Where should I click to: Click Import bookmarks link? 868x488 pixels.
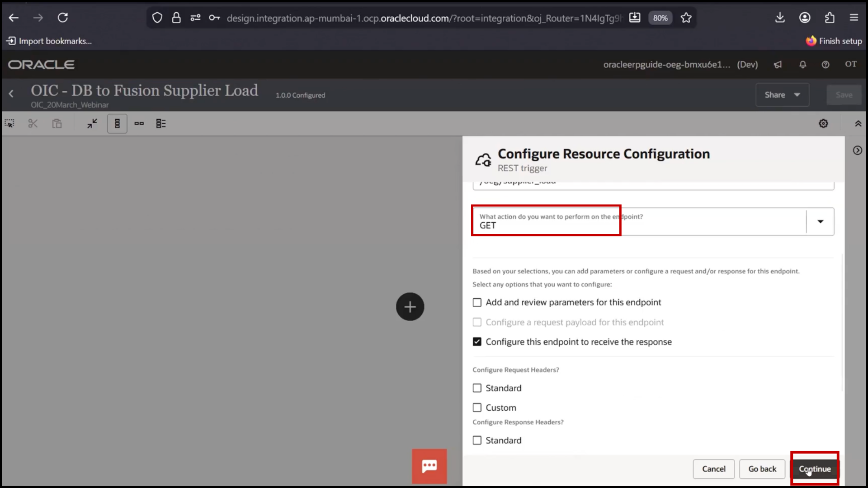point(49,41)
